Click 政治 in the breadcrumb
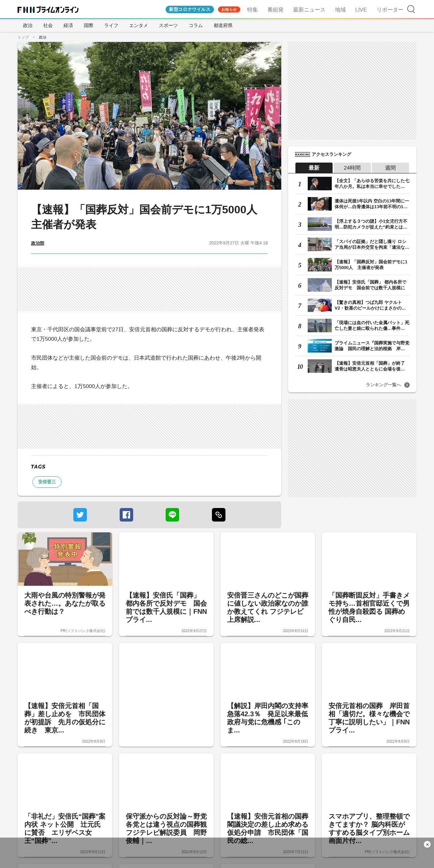 43,37
